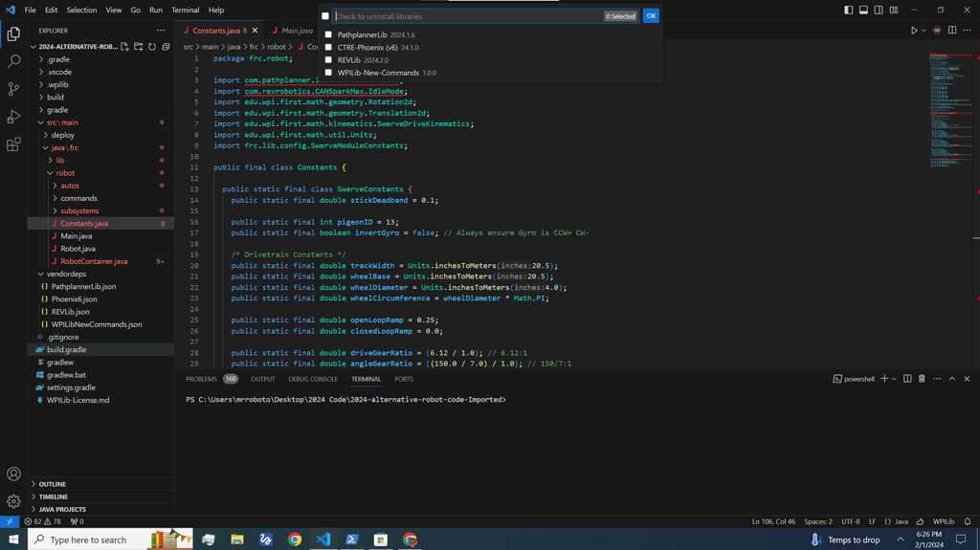Open the Run and Debug view

[x=13, y=117]
